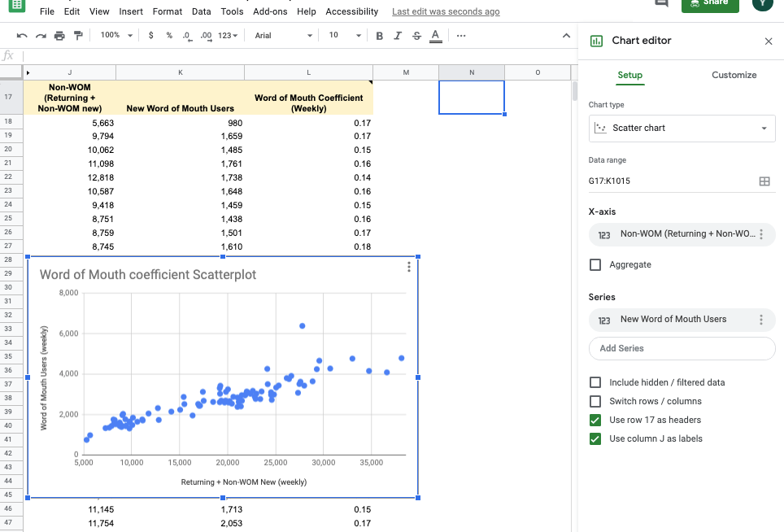Open Last edit was seconds ago link
The image size is (784, 532).
coord(446,12)
